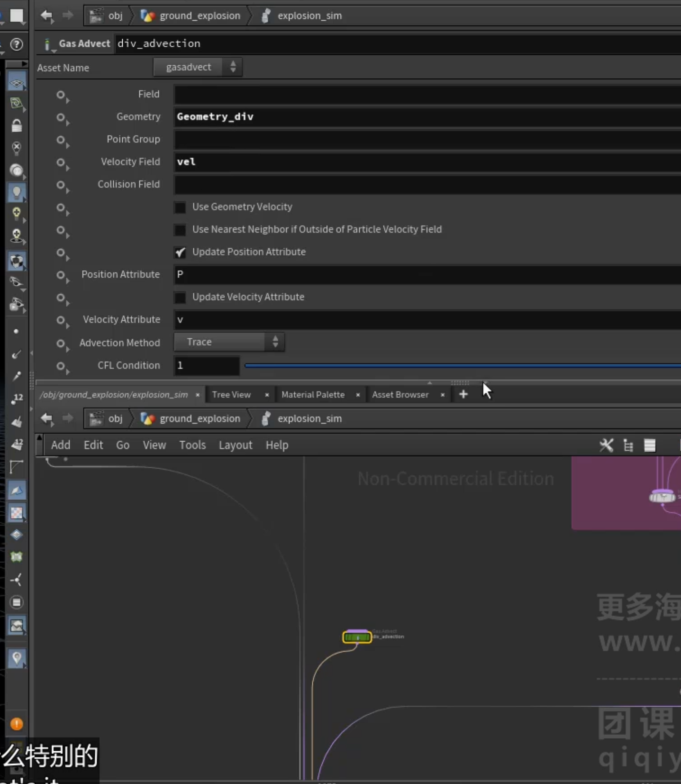Open the Advection Method Trace dropdown
This screenshot has width=681, height=784.
tap(229, 342)
